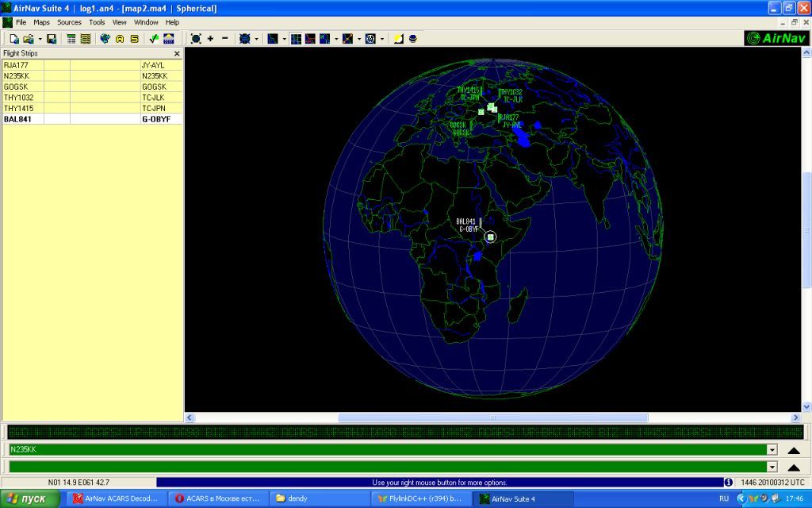Click the blue landscape toolbar icon
The width and height of the screenshot is (812, 508).
(168, 39)
